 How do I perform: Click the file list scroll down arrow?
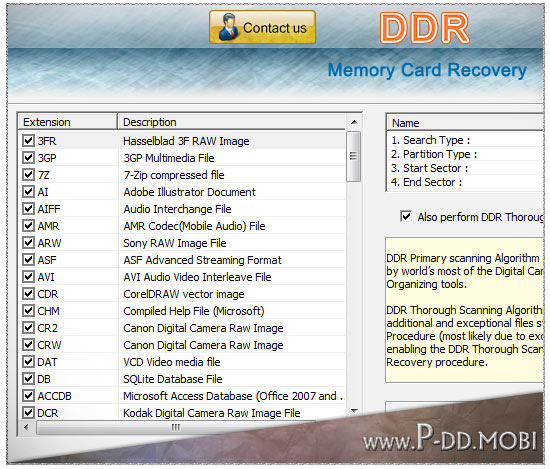(354, 410)
